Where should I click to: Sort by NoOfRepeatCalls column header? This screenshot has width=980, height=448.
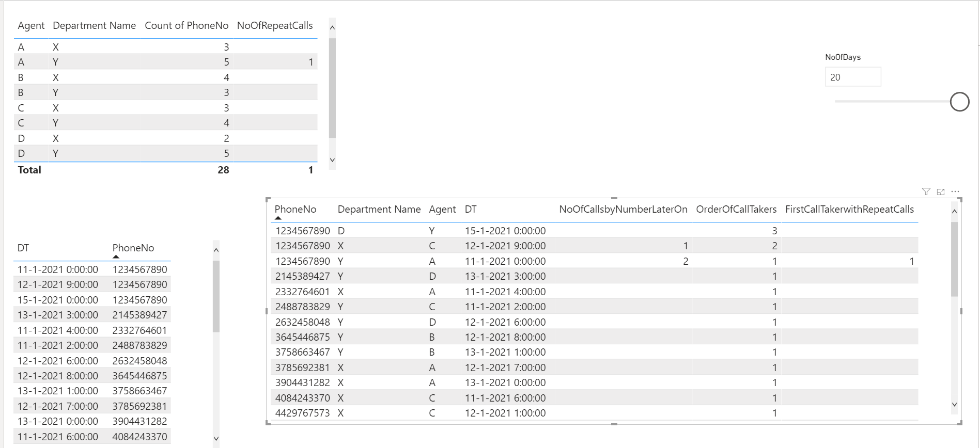click(275, 25)
